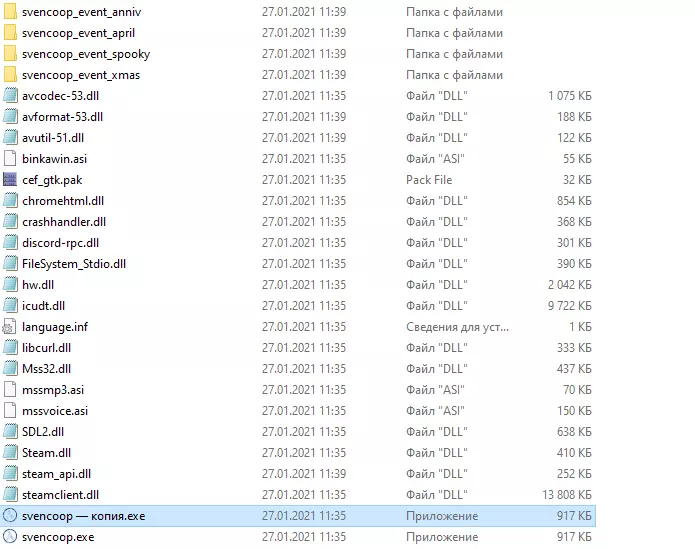Select the avutil-51.dll file name
Image resolution: width=695 pixels, height=549 pixels.
[53, 138]
